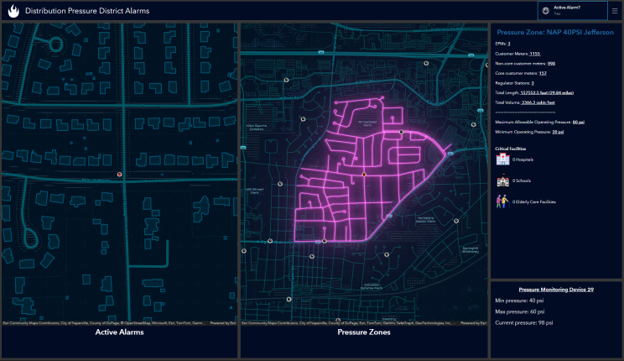Image resolution: width=624 pixels, height=361 pixels.
Task: Click the Max pressure: 60 psi line
Action: point(520,312)
